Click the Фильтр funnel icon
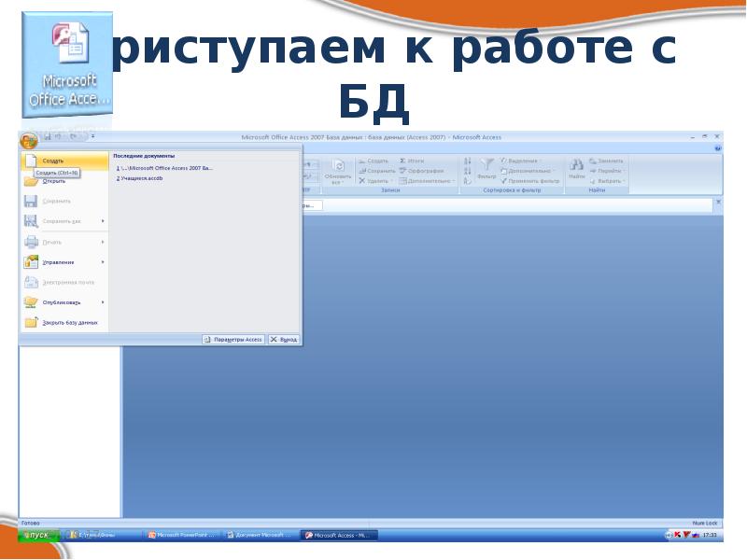This screenshot has height=560, width=747. point(486,165)
